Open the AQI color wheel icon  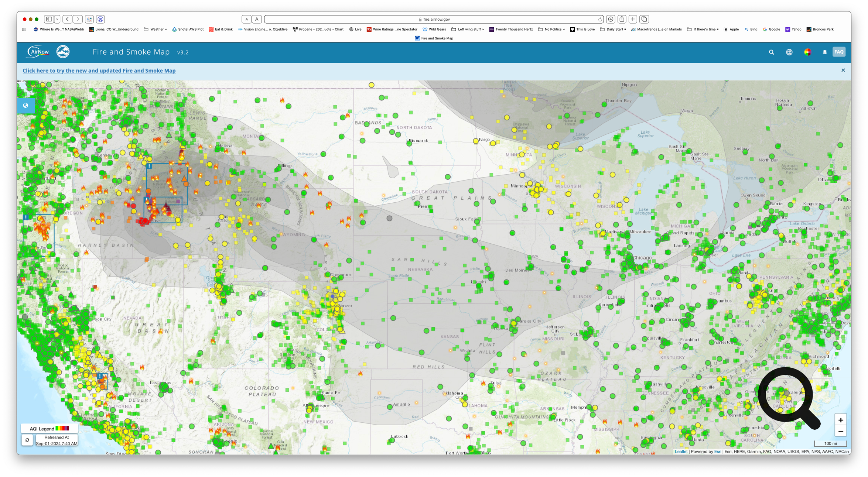(x=807, y=52)
